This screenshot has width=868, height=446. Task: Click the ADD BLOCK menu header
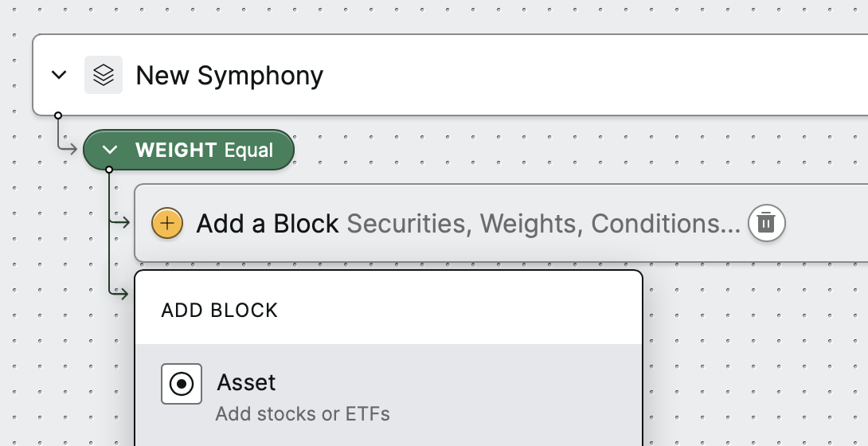tap(220, 311)
